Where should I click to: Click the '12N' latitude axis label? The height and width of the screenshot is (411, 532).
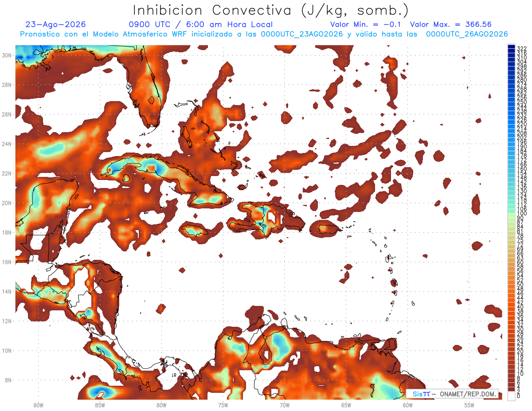click(7, 321)
